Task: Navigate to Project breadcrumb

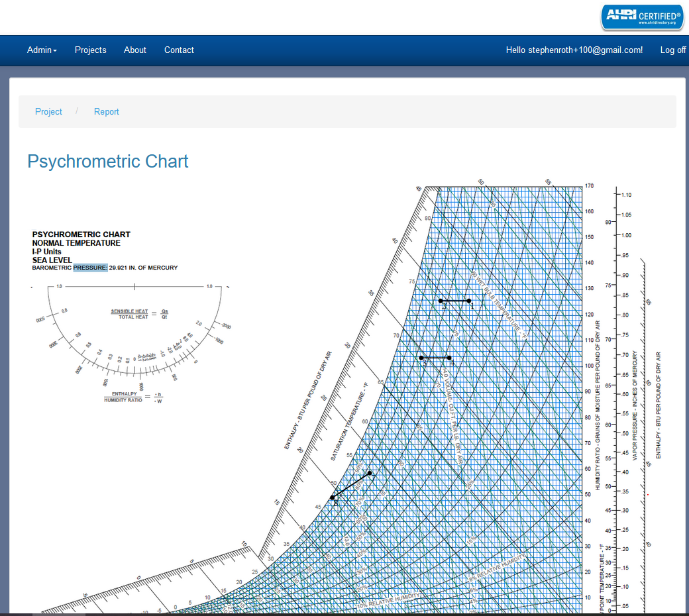Action: coord(48,111)
